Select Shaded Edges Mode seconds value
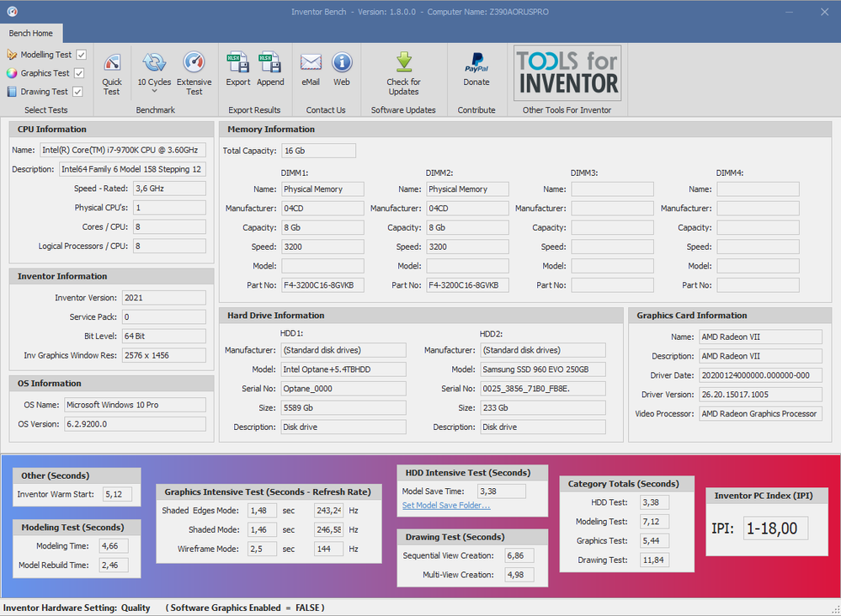The height and width of the screenshot is (616, 841). point(263,511)
